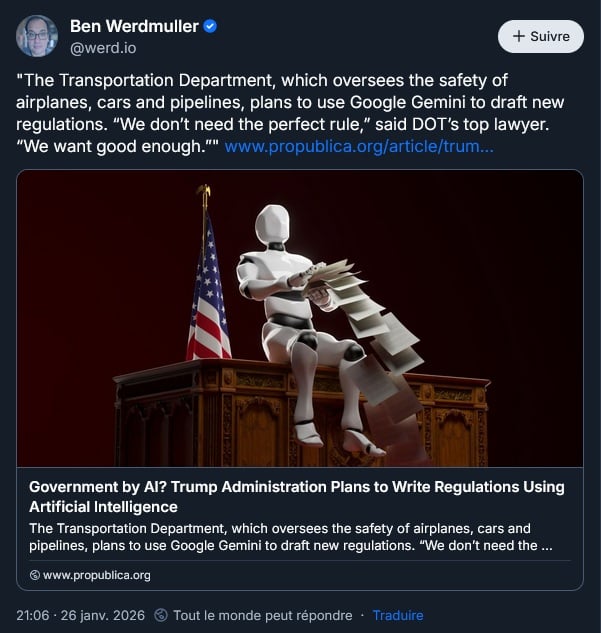
Task: Click the 21:06 · 26 janv. 2026 timestamp
Action: pyautogui.click(x=80, y=615)
